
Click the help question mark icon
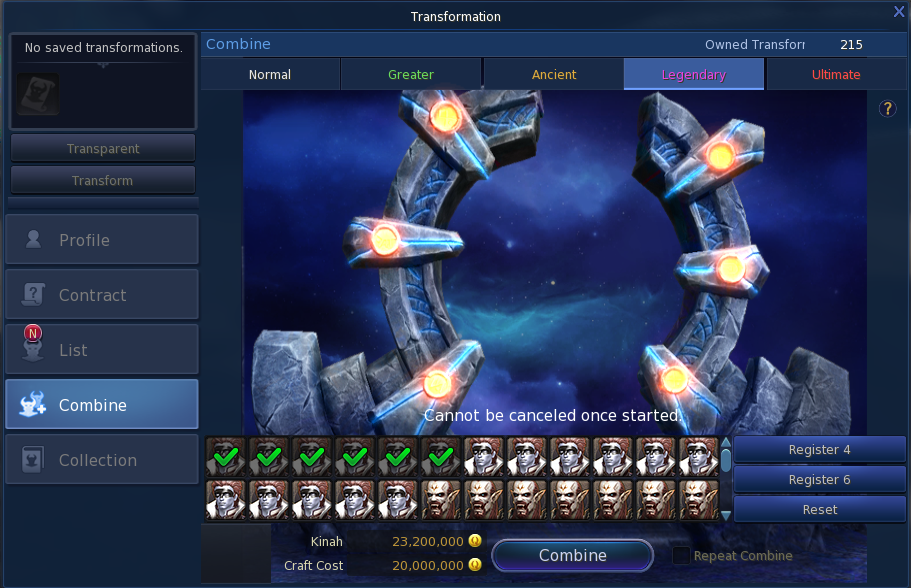887,109
